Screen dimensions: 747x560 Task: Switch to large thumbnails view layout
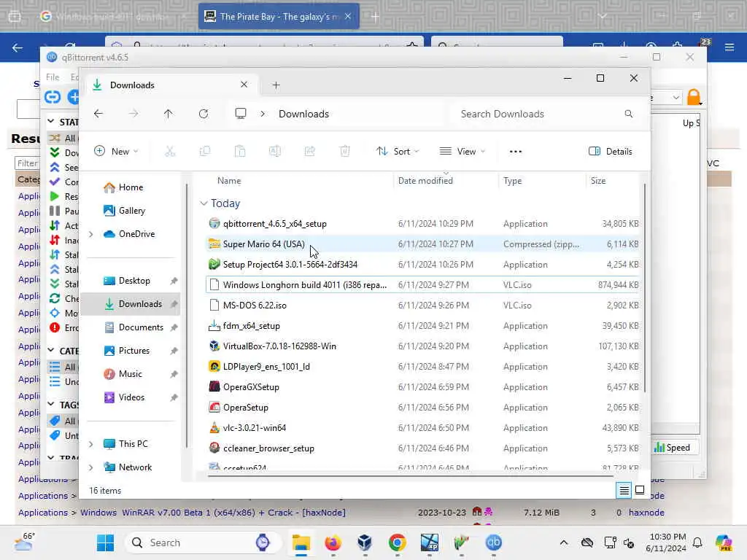click(x=640, y=490)
